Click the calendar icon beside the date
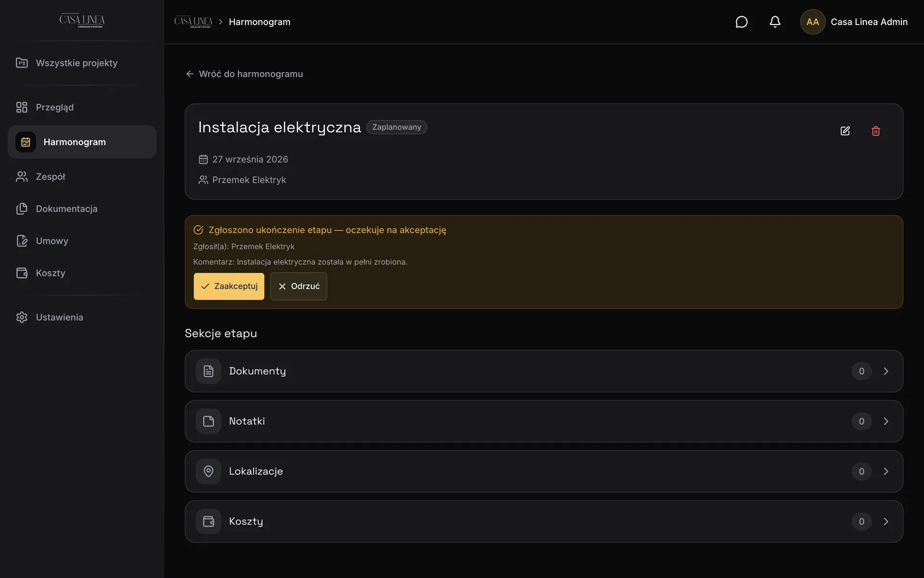Image resolution: width=924 pixels, height=578 pixels. click(203, 159)
